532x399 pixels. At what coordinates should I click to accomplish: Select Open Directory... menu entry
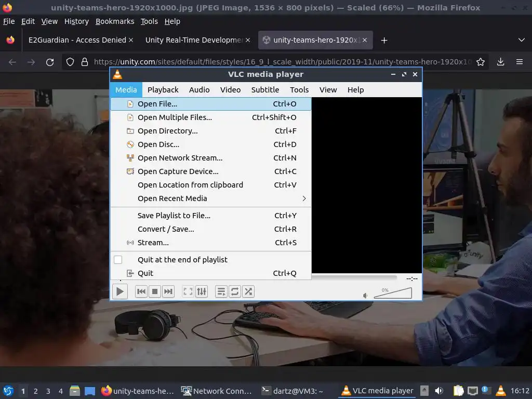click(x=211, y=131)
